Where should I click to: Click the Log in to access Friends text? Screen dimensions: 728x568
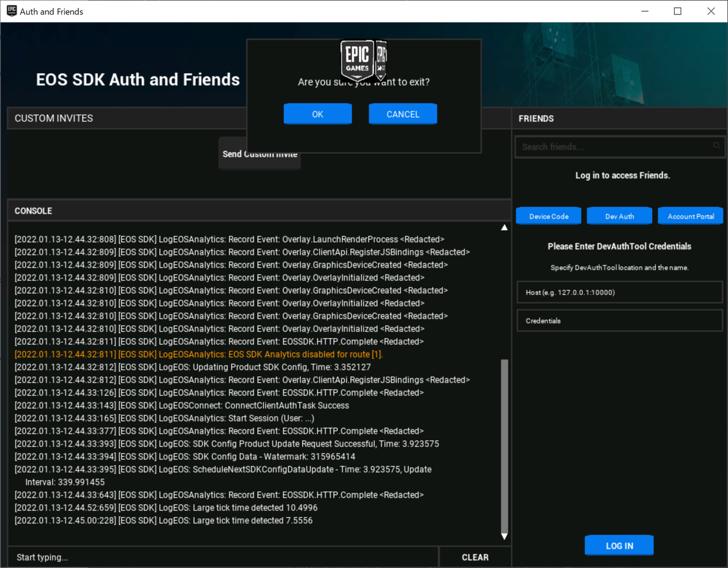pos(622,175)
